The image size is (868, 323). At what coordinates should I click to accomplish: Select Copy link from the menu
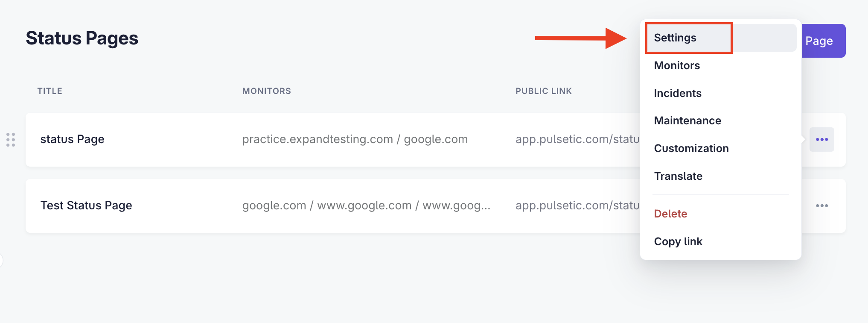pyautogui.click(x=721, y=241)
